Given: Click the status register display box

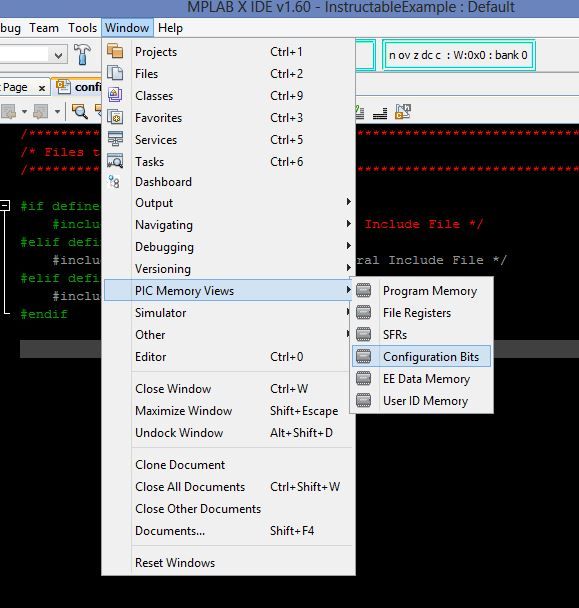Looking at the screenshot, I should coord(458,55).
